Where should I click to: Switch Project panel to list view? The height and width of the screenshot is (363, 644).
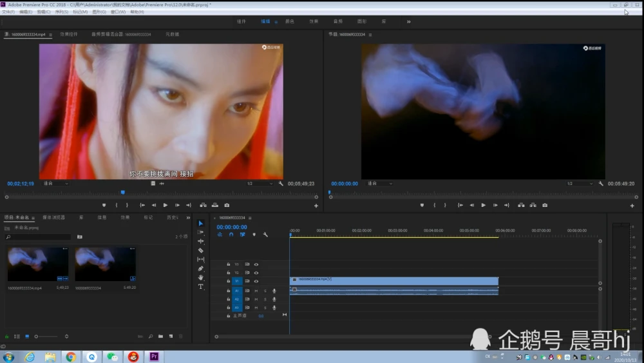(x=17, y=337)
